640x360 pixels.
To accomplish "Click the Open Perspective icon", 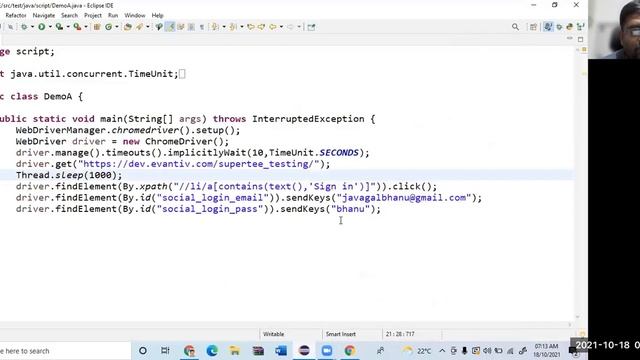I will pos(533,27).
